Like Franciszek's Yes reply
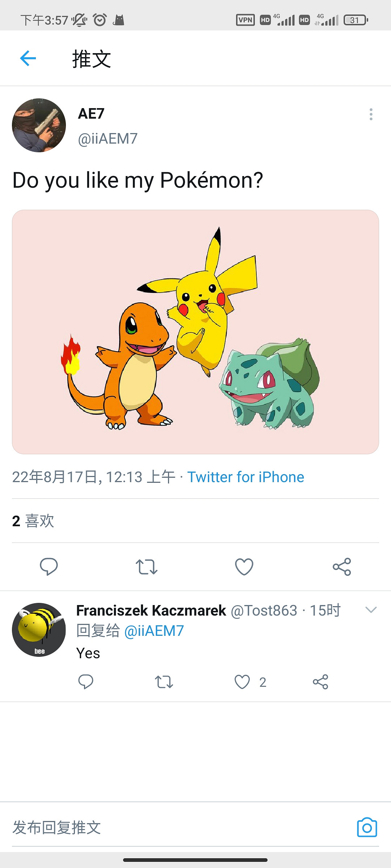 242,682
